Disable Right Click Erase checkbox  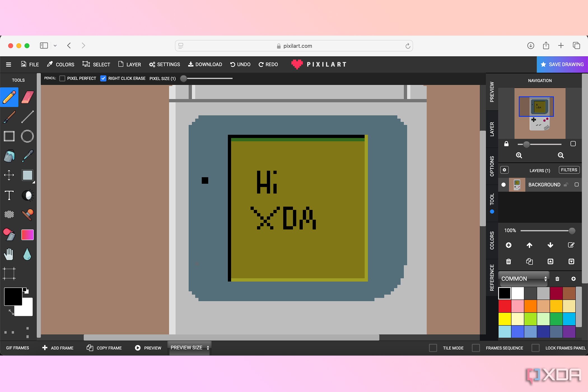pyautogui.click(x=103, y=78)
